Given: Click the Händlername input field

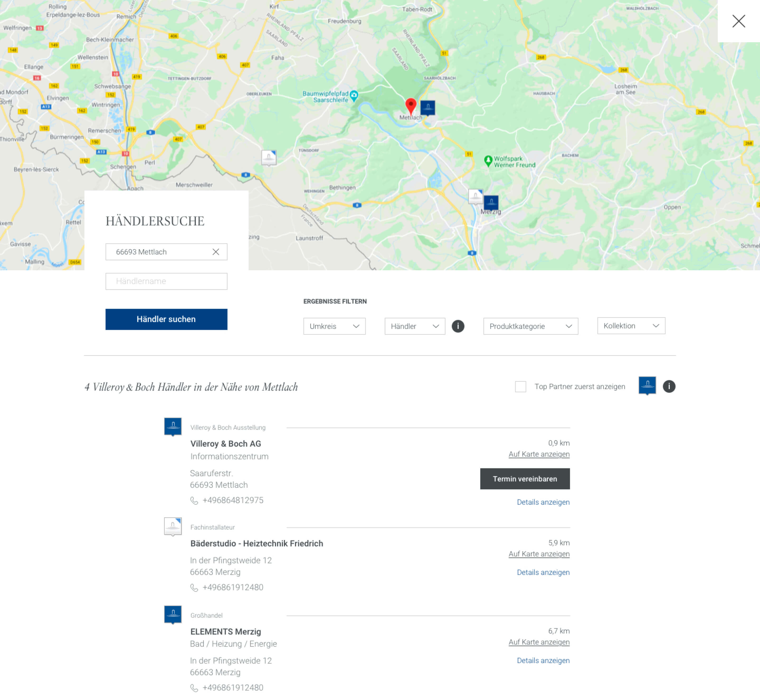Looking at the screenshot, I should [166, 281].
